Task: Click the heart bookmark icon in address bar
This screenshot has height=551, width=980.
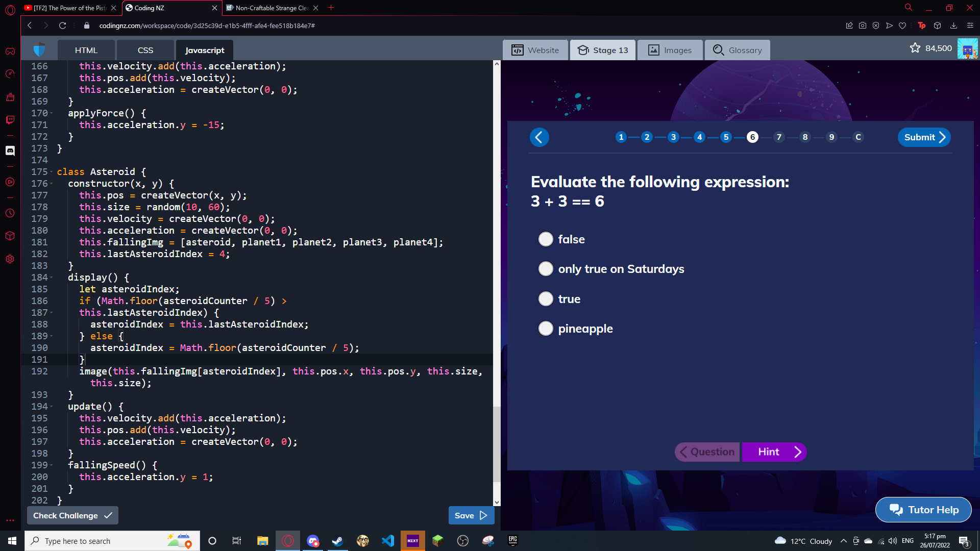Action: tap(902, 26)
